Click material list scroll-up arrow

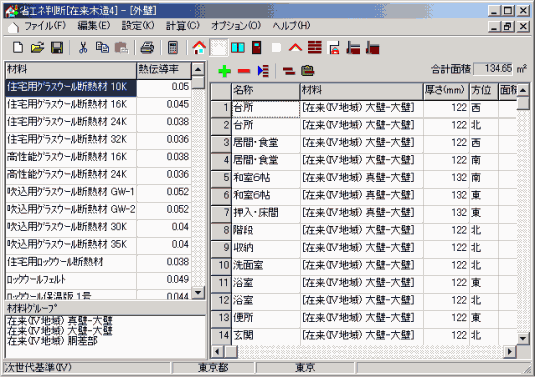[198, 70]
